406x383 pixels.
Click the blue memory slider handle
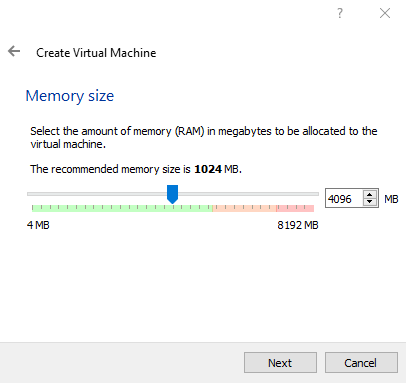pyautogui.click(x=172, y=194)
